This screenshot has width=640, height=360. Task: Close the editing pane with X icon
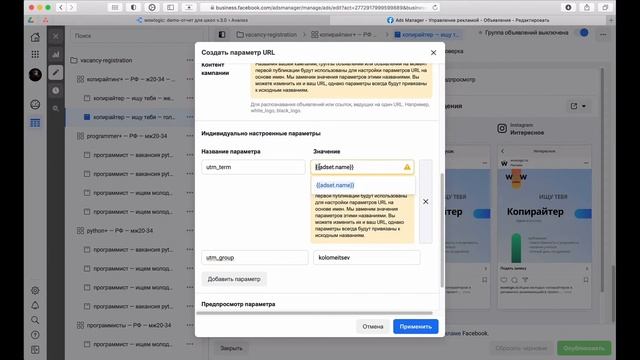coord(56,36)
